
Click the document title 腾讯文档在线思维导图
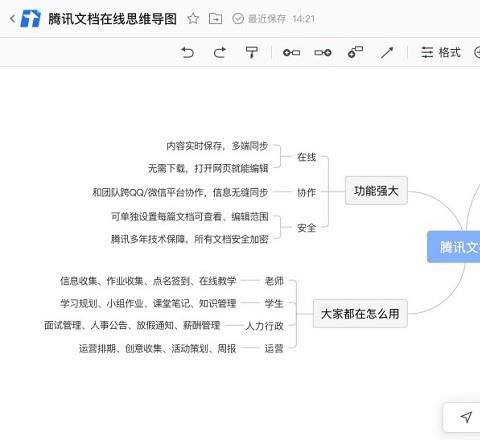(x=112, y=19)
